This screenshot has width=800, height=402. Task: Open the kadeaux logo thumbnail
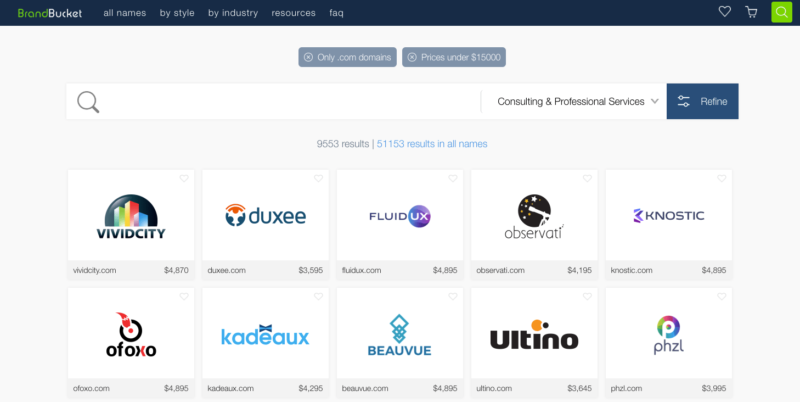coord(265,334)
